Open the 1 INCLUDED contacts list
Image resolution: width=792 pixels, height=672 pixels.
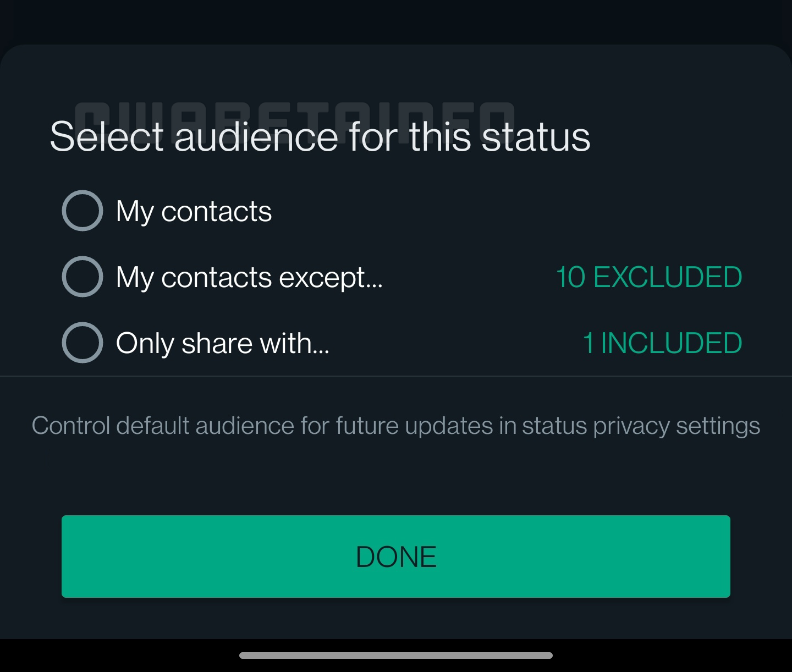[x=662, y=343]
